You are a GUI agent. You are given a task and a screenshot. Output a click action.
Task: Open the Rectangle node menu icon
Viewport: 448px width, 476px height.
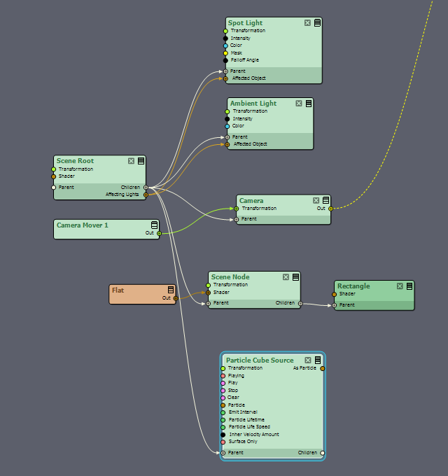point(409,286)
